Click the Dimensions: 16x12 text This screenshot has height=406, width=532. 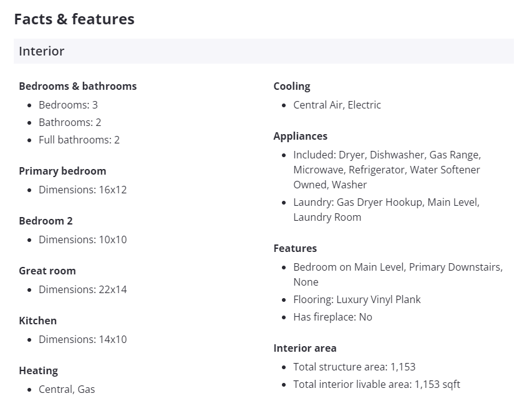(x=82, y=190)
